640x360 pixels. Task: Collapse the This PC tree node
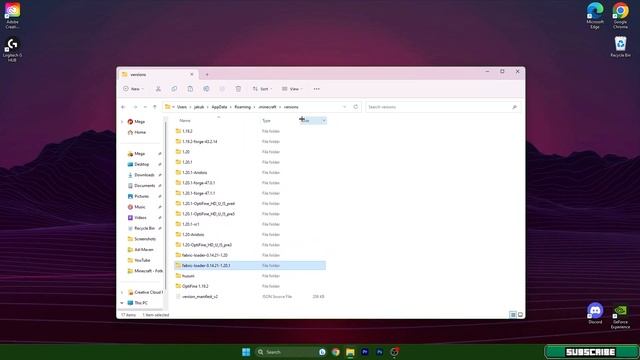[x=122, y=303]
